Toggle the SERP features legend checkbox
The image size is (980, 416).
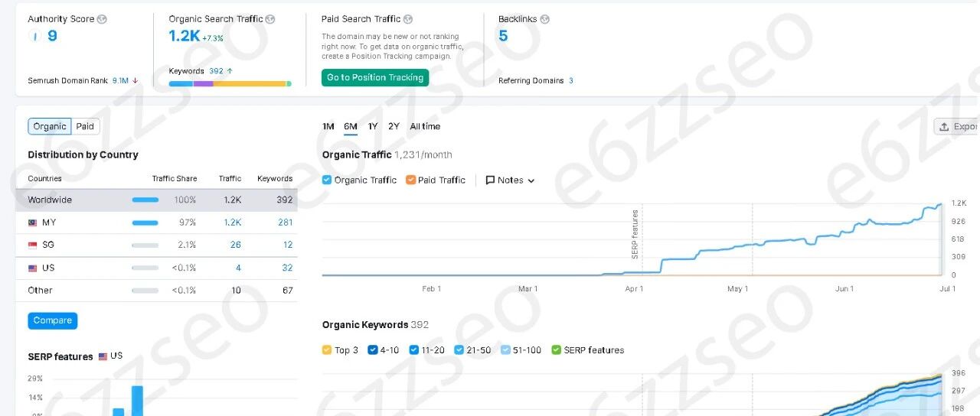click(x=556, y=349)
